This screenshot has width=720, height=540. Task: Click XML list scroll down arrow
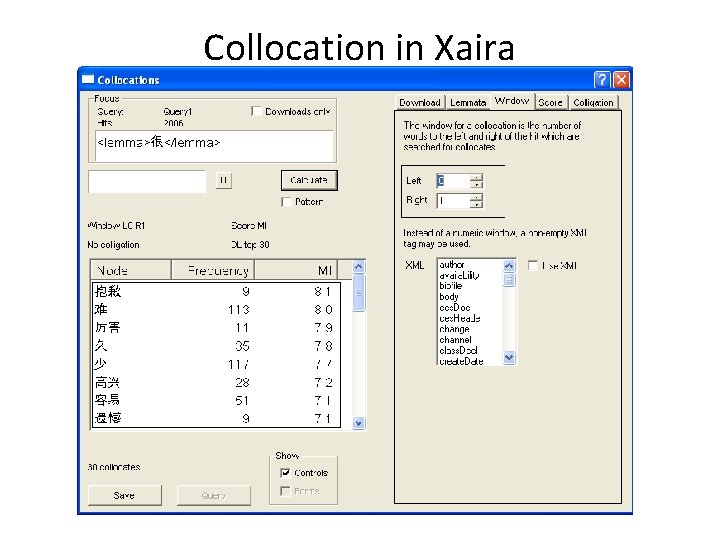point(509,357)
